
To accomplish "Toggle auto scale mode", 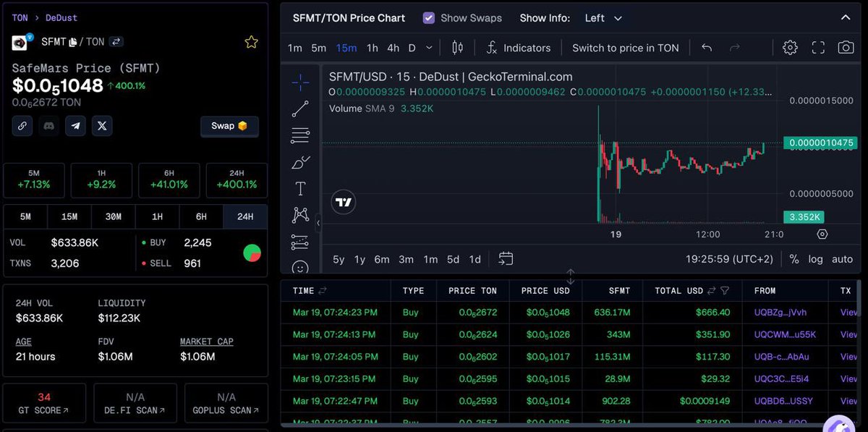I will click(842, 259).
